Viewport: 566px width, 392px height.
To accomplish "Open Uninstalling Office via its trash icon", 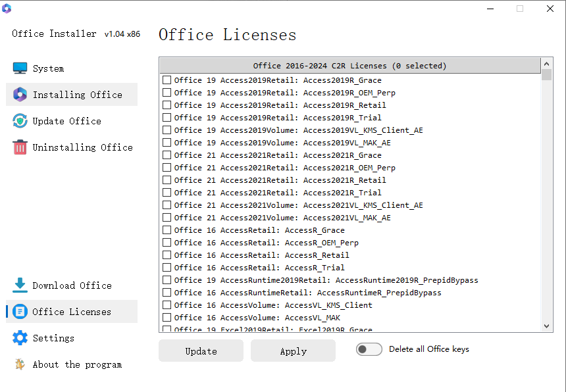I will click(18, 147).
